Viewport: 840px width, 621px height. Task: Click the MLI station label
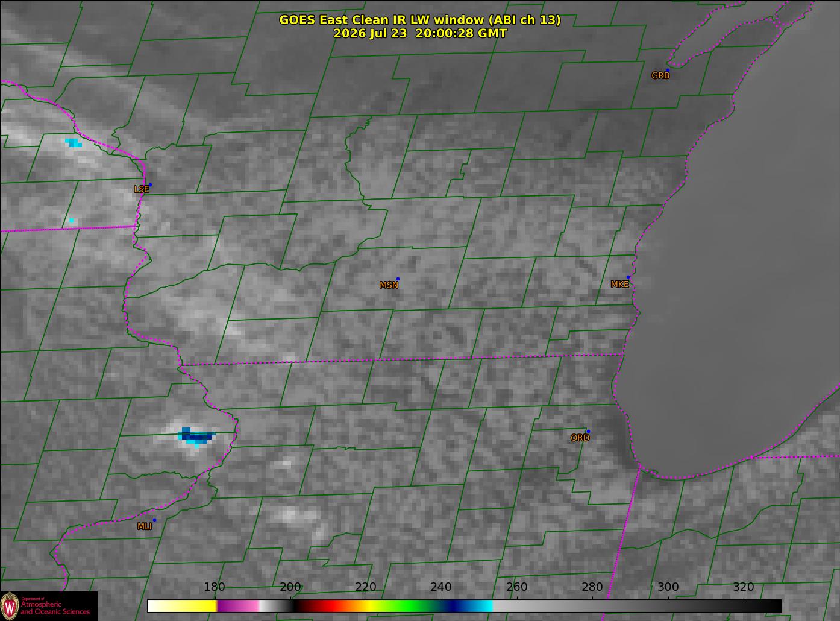[x=145, y=526]
